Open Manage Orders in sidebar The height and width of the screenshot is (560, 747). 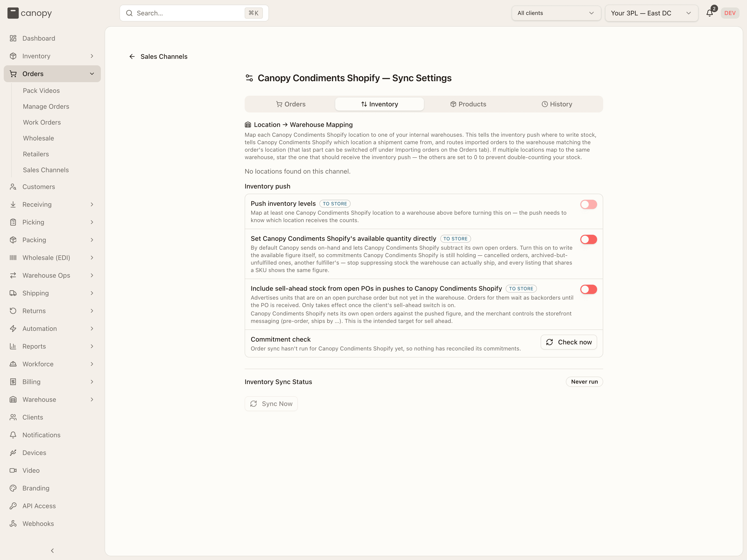[46, 106]
